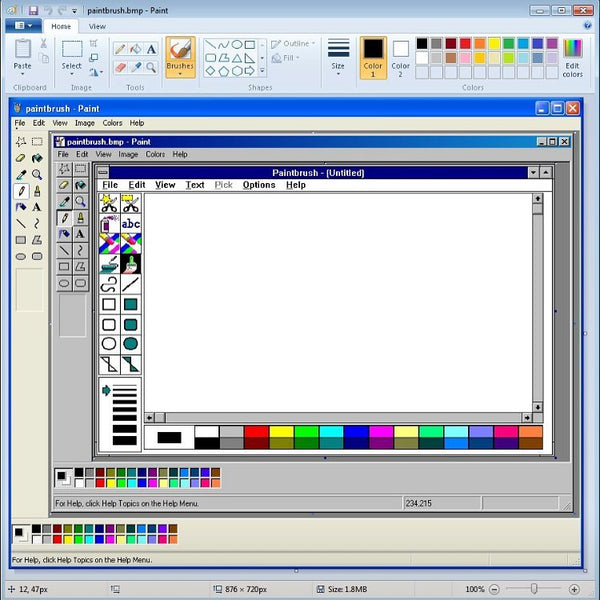The height and width of the screenshot is (600, 600).
Task: Select the spray can tool in Paintbrush
Action: [x=109, y=223]
